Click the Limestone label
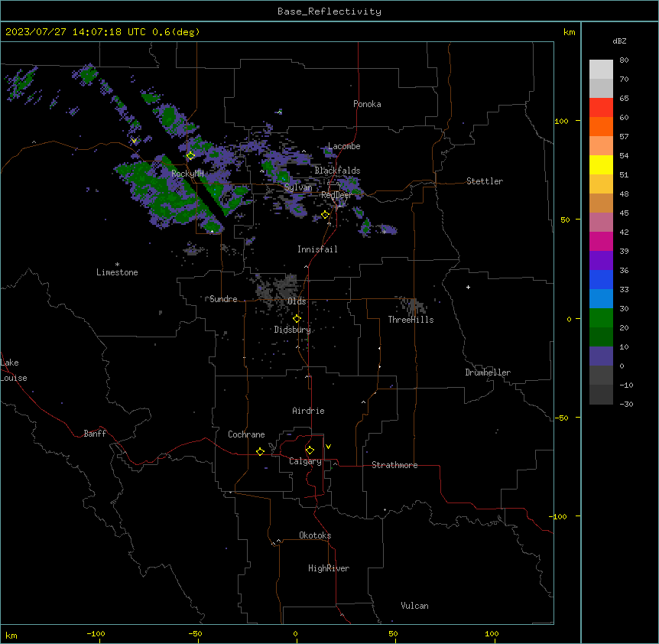This screenshot has width=659, height=644. tap(117, 272)
